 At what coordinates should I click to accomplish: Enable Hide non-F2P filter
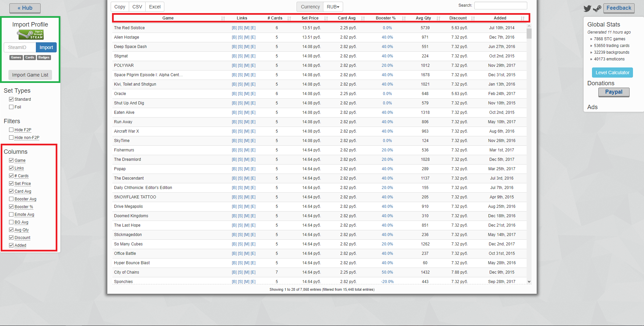pyautogui.click(x=11, y=138)
